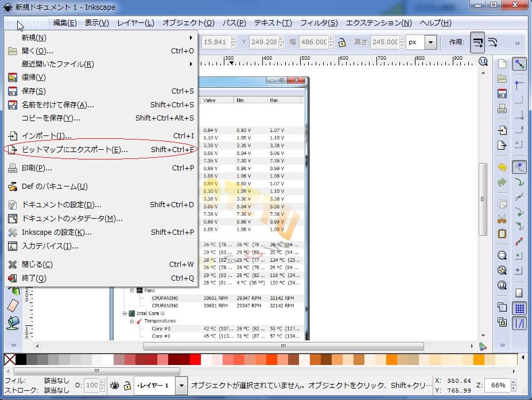Toggle the grid snapping button

pyautogui.click(x=519, y=308)
